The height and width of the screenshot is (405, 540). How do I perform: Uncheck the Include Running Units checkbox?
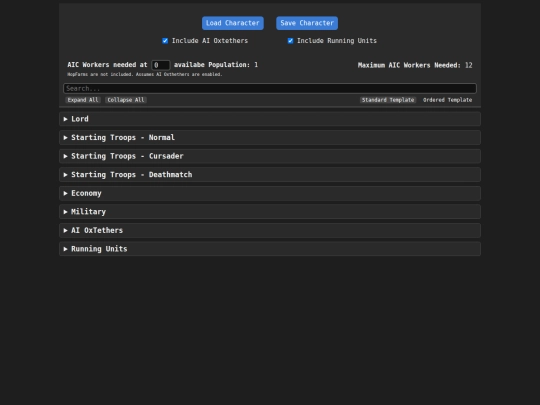point(290,41)
